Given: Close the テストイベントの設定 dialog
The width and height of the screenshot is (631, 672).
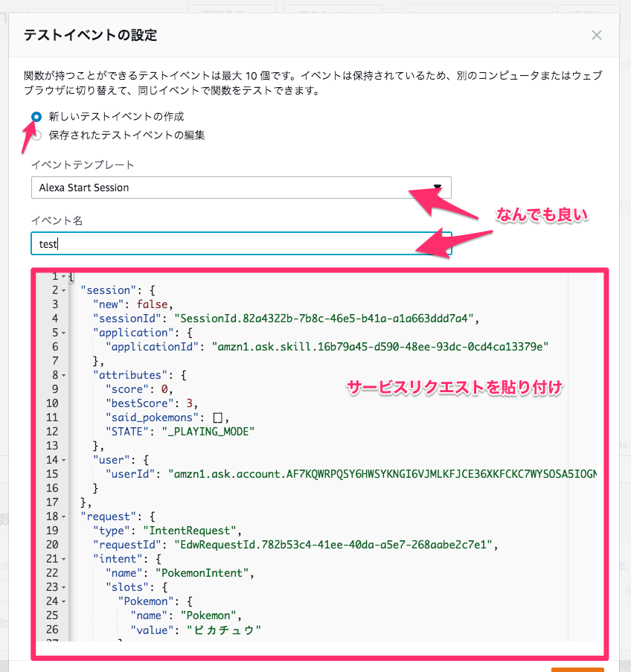Looking at the screenshot, I should (x=596, y=35).
